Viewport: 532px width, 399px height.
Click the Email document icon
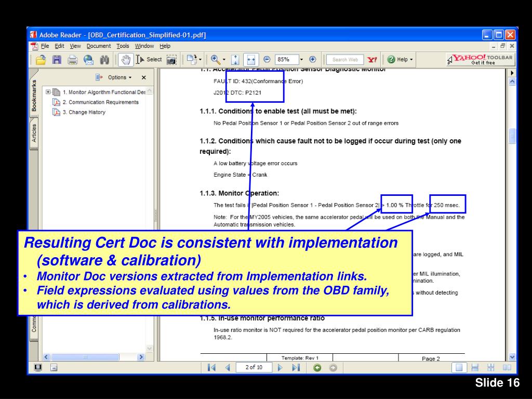click(88, 60)
